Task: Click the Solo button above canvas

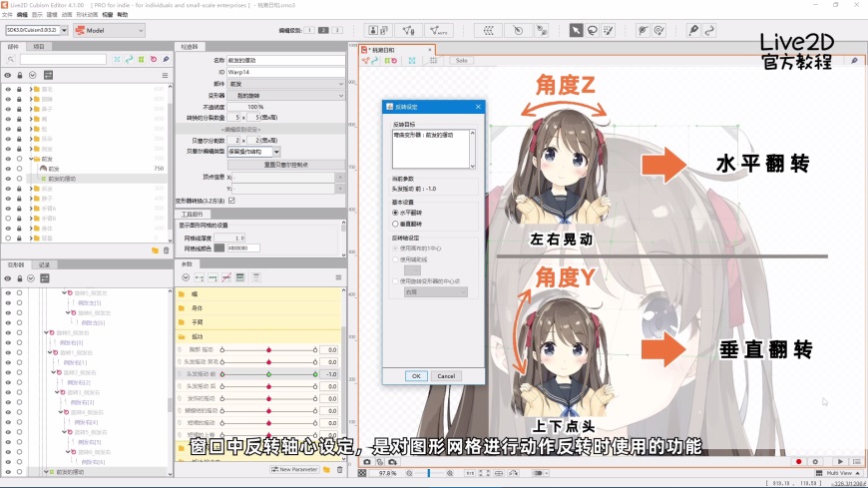Action: coord(461,61)
